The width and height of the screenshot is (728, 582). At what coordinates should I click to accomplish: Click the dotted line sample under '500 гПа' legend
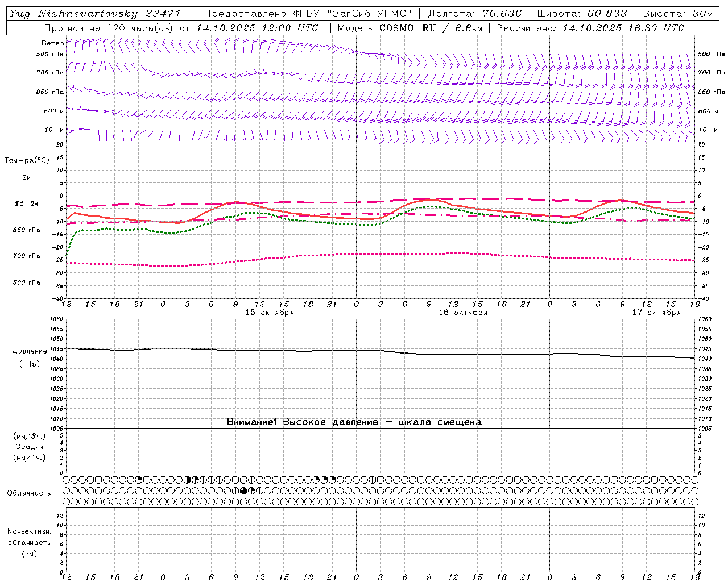coord(26,289)
